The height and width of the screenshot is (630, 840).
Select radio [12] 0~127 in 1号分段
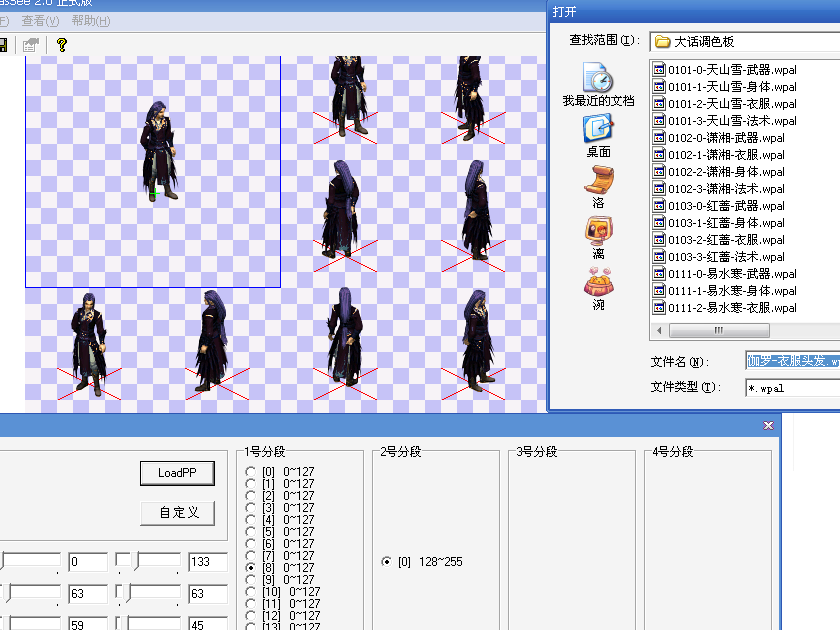[250, 616]
